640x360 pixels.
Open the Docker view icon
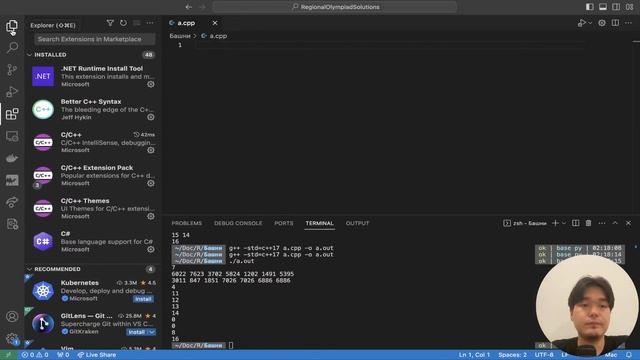pyautogui.click(x=12, y=158)
